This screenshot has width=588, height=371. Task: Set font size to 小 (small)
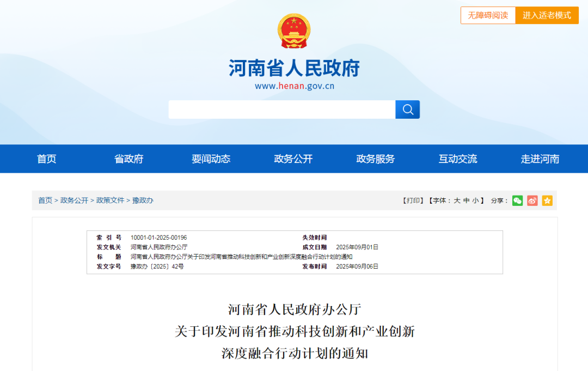click(x=475, y=200)
